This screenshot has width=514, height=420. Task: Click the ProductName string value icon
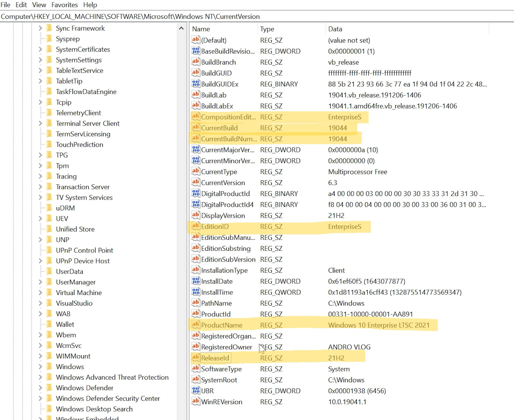pos(195,325)
